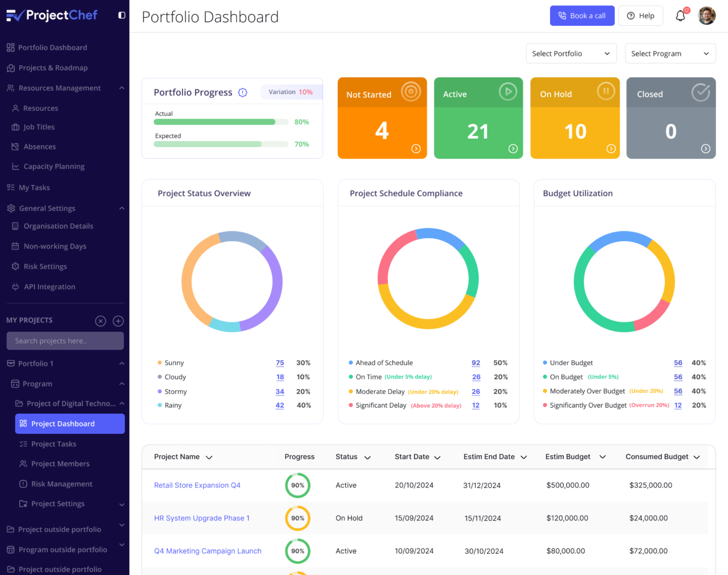Screen dimensions: 728x575
Task: Expand the Project Settings submenu
Action: click(122, 504)
